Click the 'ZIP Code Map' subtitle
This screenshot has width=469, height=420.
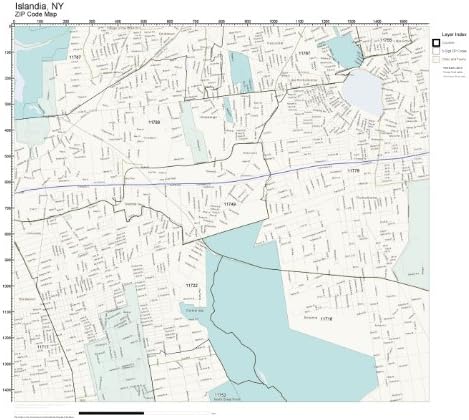coord(36,14)
